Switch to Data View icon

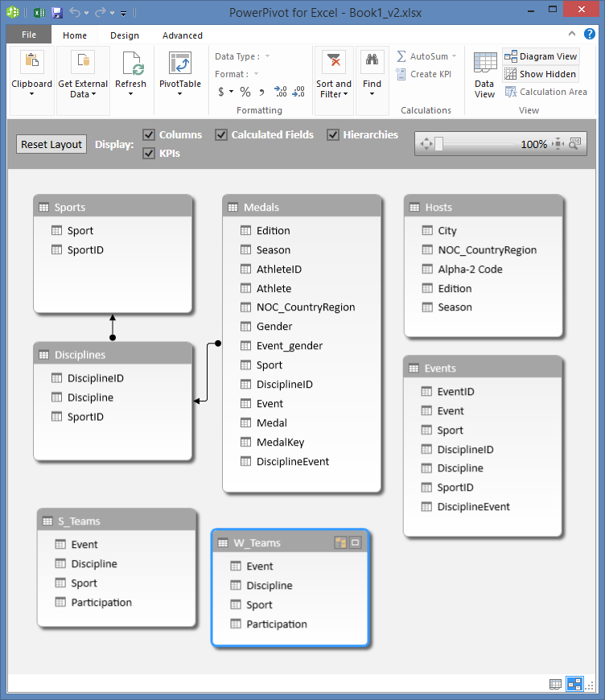484,64
